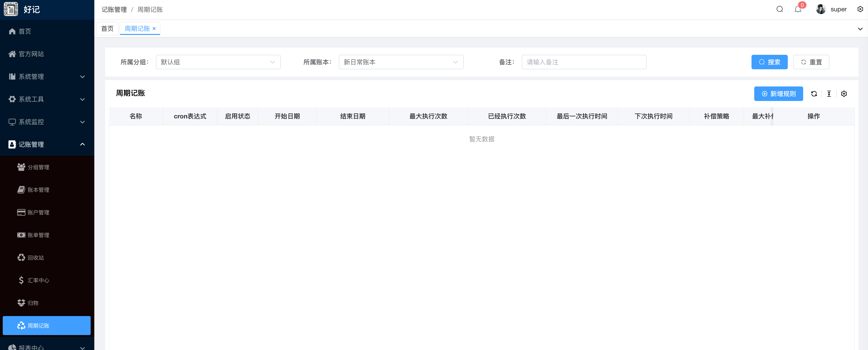Refresh the 周期记账 table

[x=814, y=93]
